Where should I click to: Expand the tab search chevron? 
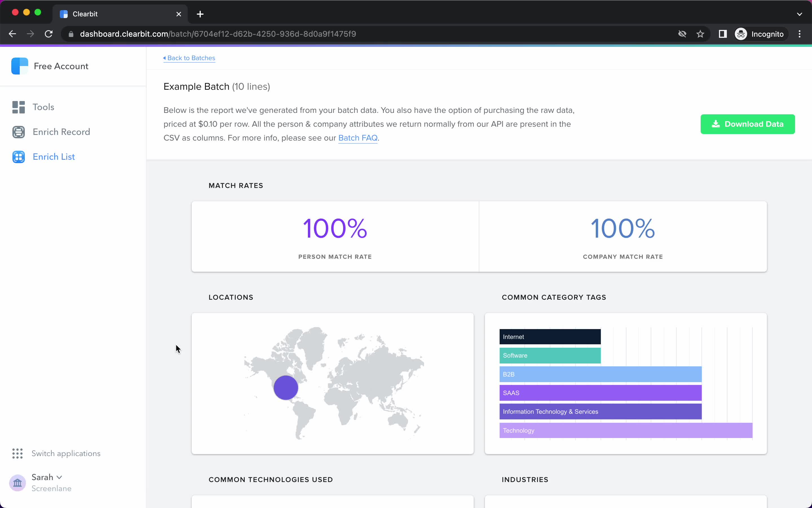[800, 14]
